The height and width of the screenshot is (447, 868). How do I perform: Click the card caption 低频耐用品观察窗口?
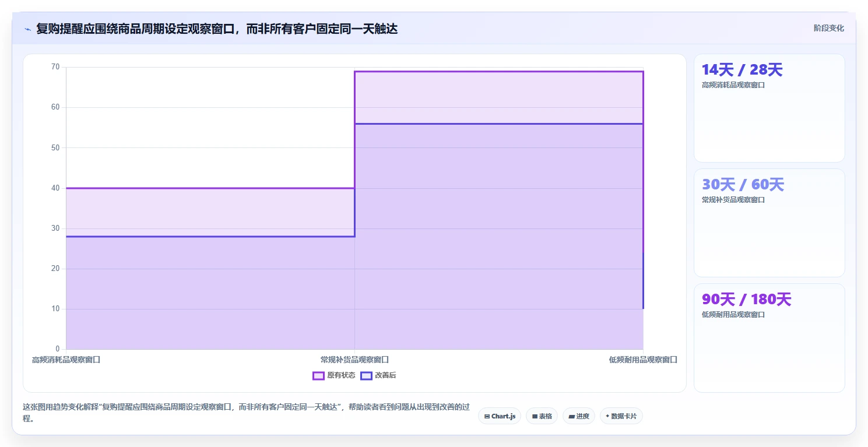733,315
